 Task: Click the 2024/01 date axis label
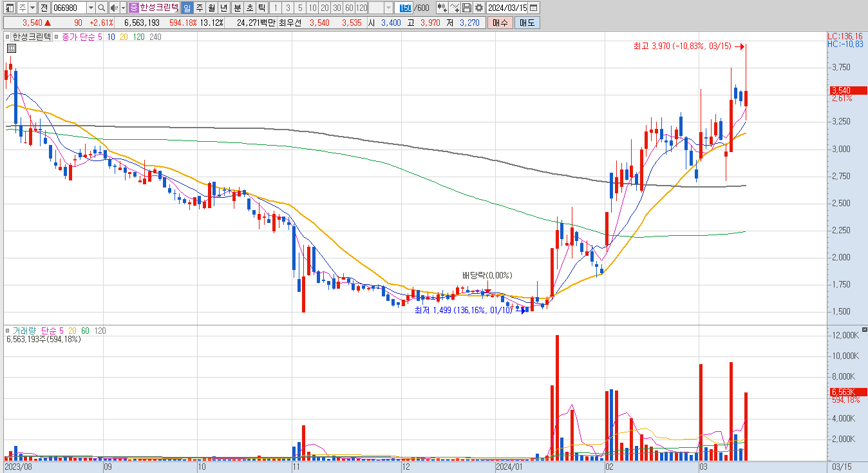[x=509, y=466]
